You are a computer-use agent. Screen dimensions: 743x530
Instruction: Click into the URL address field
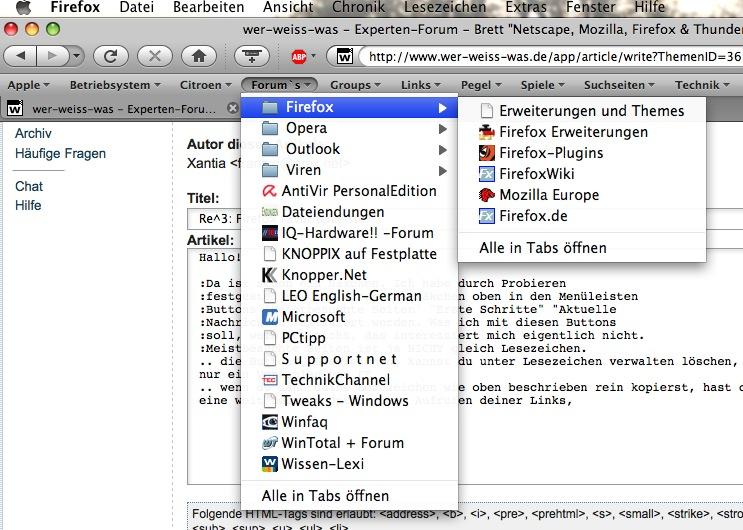[x=550, y=56]
